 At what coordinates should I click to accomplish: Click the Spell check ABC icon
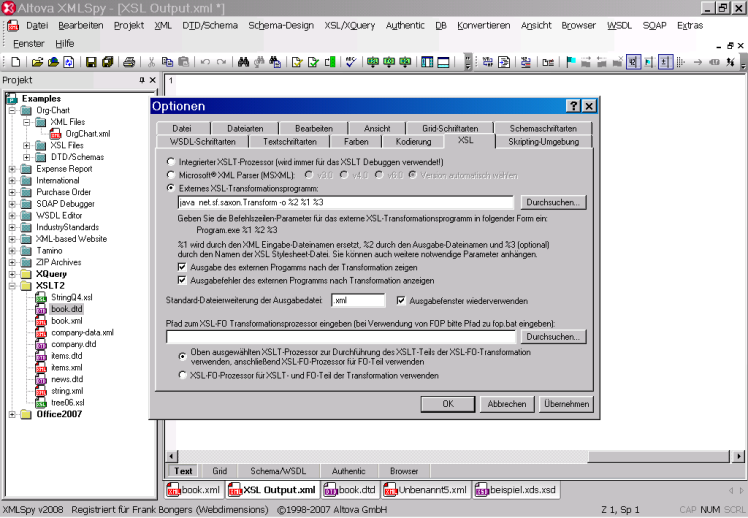(x=351, y=62)
